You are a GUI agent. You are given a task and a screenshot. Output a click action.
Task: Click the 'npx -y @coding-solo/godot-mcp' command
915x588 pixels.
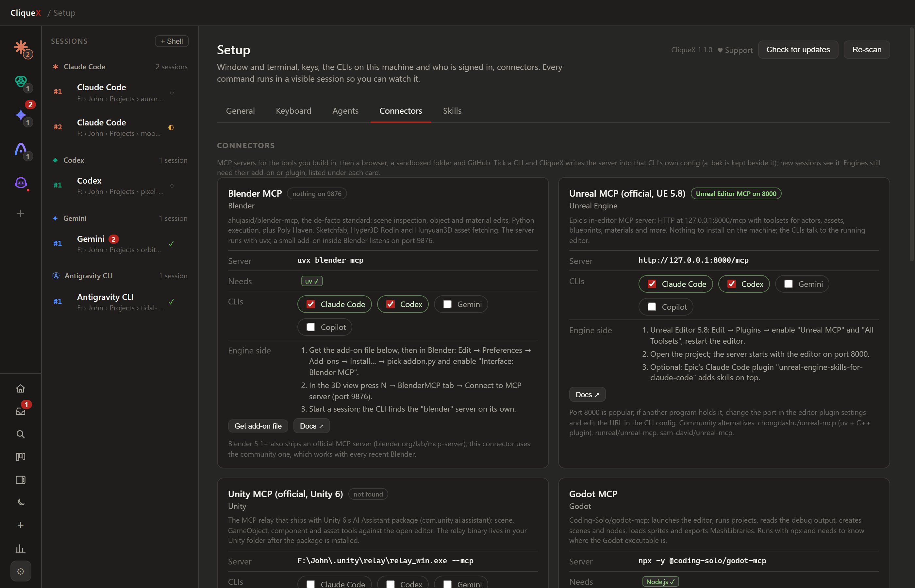(x=702, y=561)
